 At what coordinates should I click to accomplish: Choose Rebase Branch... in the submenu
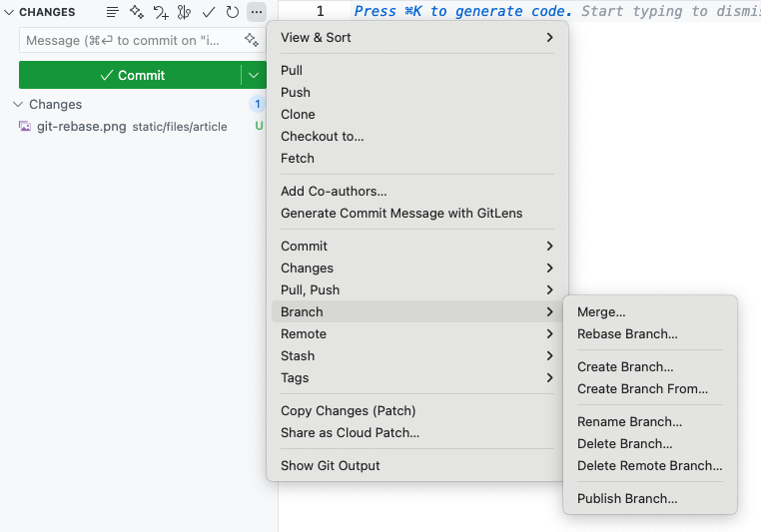(x=650, y=333)
